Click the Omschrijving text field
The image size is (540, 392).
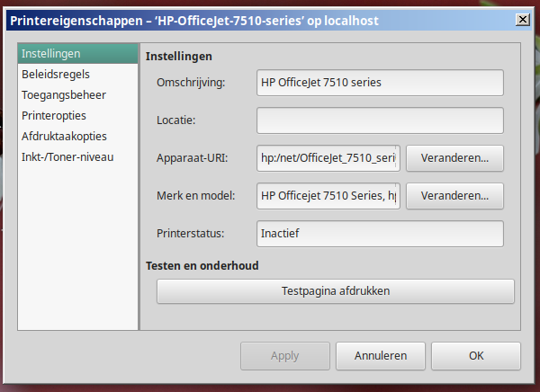coord(380,83)
